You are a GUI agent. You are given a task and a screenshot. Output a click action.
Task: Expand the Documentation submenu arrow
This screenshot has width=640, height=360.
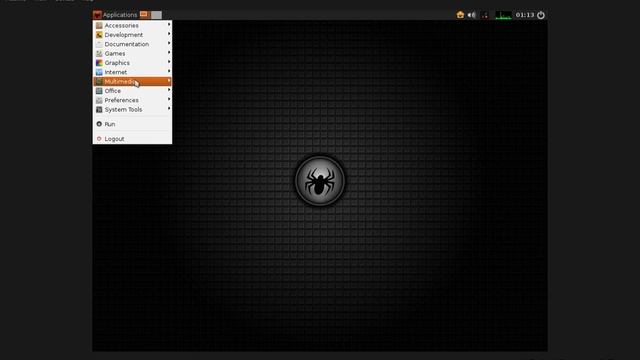coord(169,43)
